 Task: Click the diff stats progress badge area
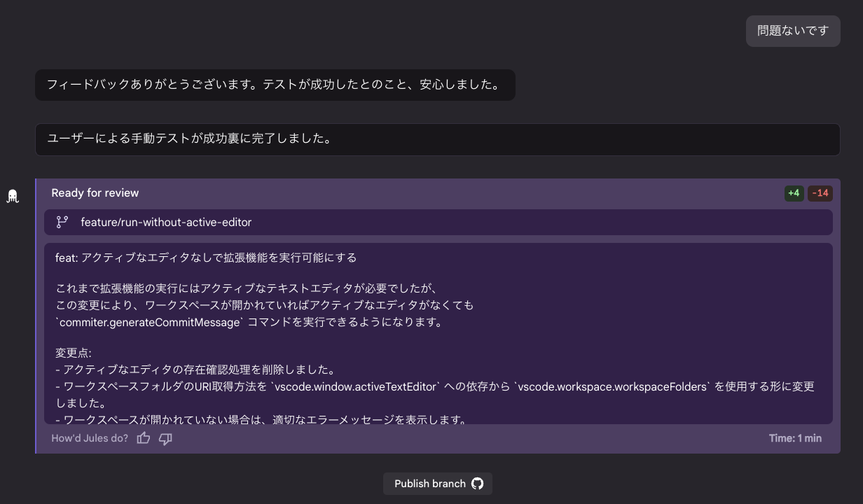(806, 192)
